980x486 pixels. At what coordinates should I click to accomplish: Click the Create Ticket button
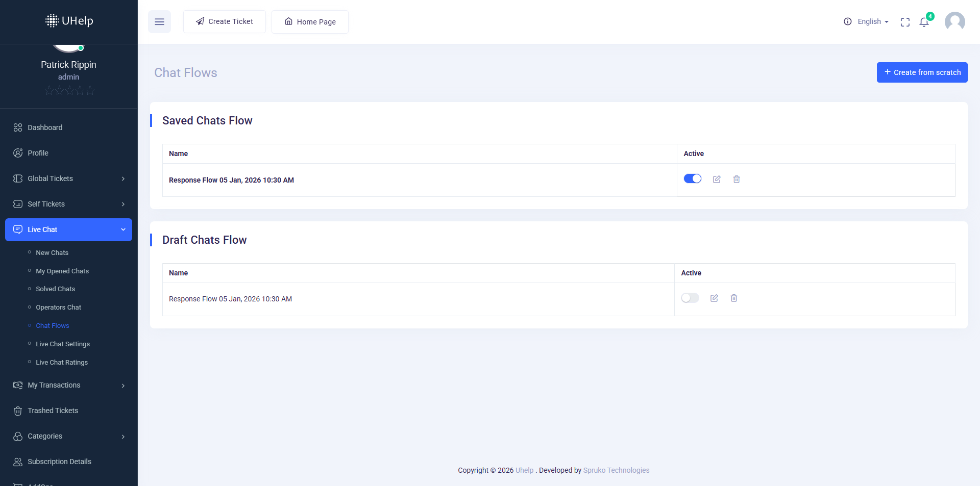click(225, 21)
